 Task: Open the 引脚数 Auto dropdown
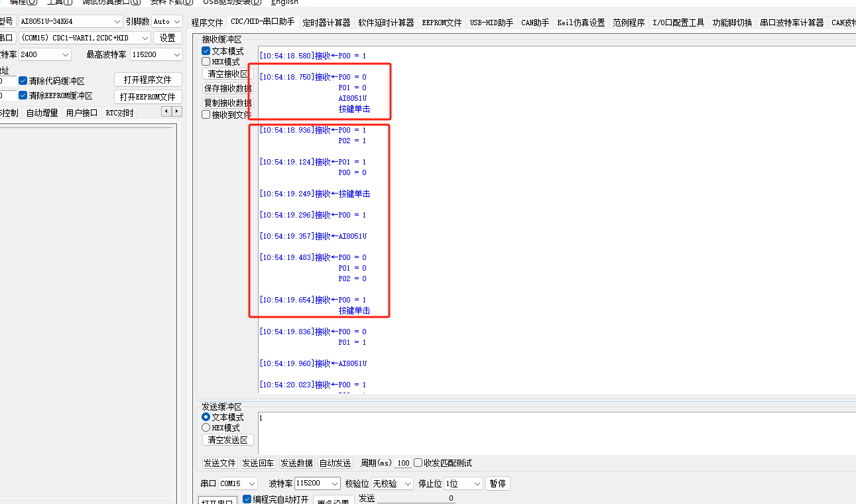[x=166, y=21]
